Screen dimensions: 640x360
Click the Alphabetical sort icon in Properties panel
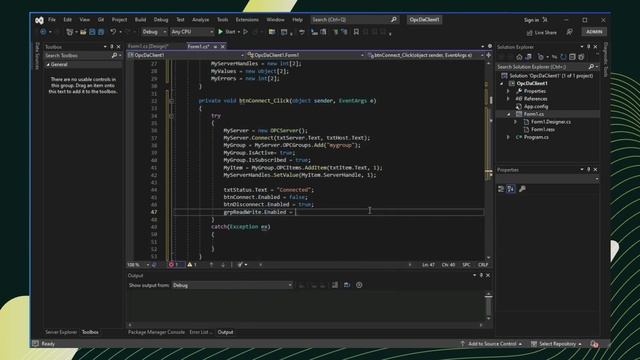click(x=511, y=189)
